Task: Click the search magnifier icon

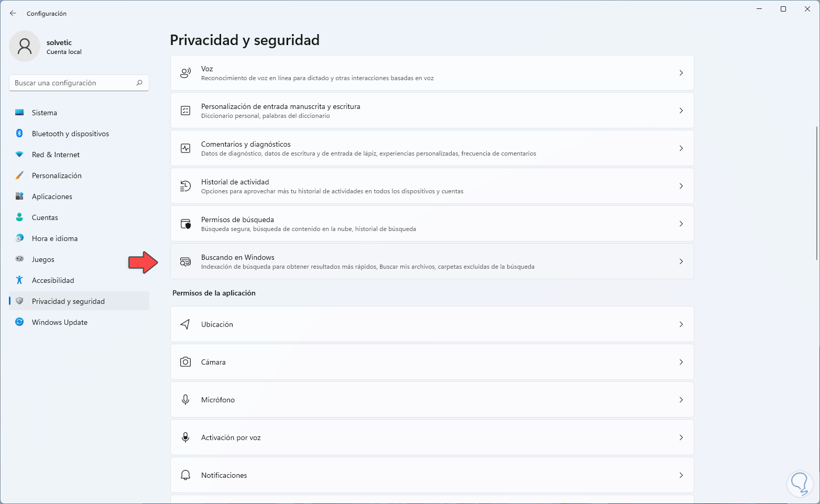Action: tap(139, 83)
